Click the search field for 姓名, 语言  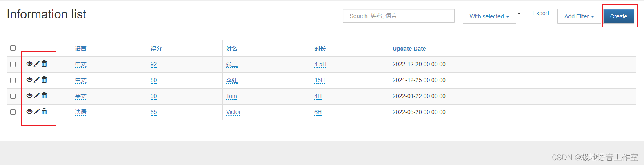pyautogui.click(x=398, y=16)
